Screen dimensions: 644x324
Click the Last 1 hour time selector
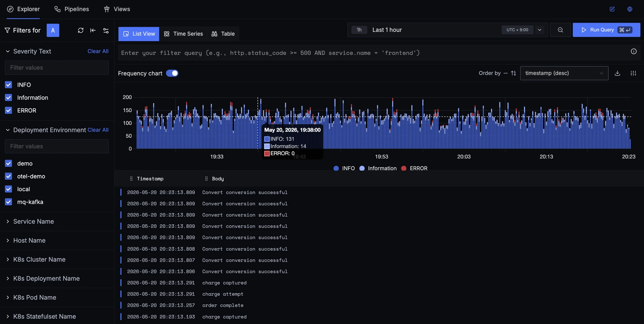click(387, 30)
